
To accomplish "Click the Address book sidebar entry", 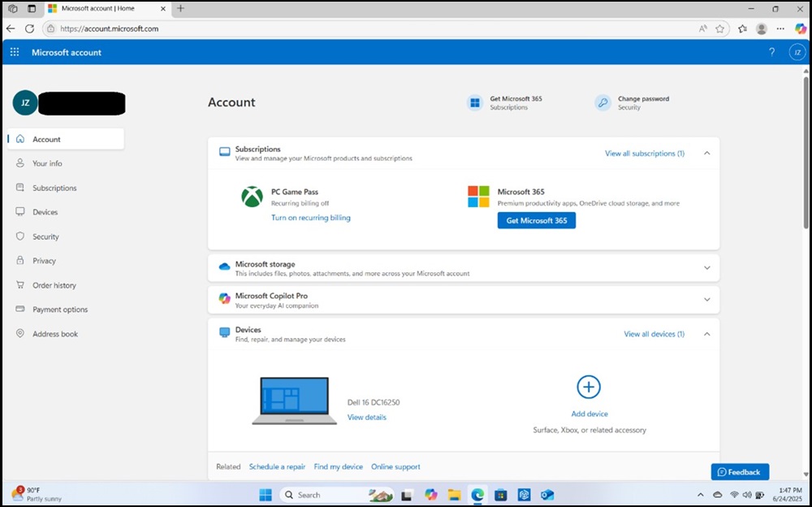I will [x=54, y=334].
